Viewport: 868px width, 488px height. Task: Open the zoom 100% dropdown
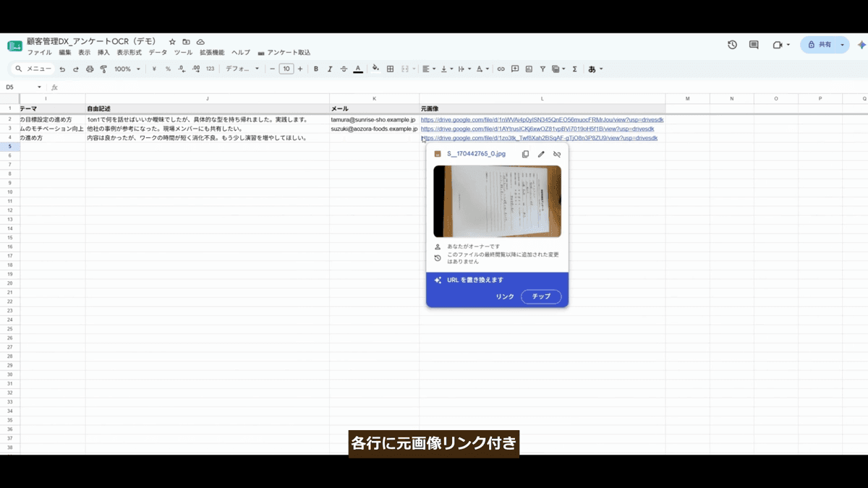127,69
